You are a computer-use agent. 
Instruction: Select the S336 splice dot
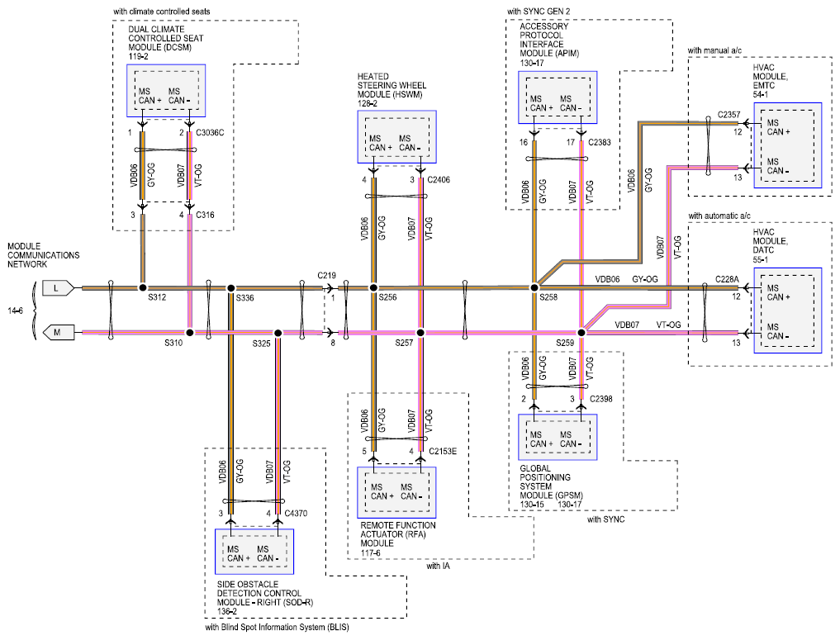coord(230,288)
